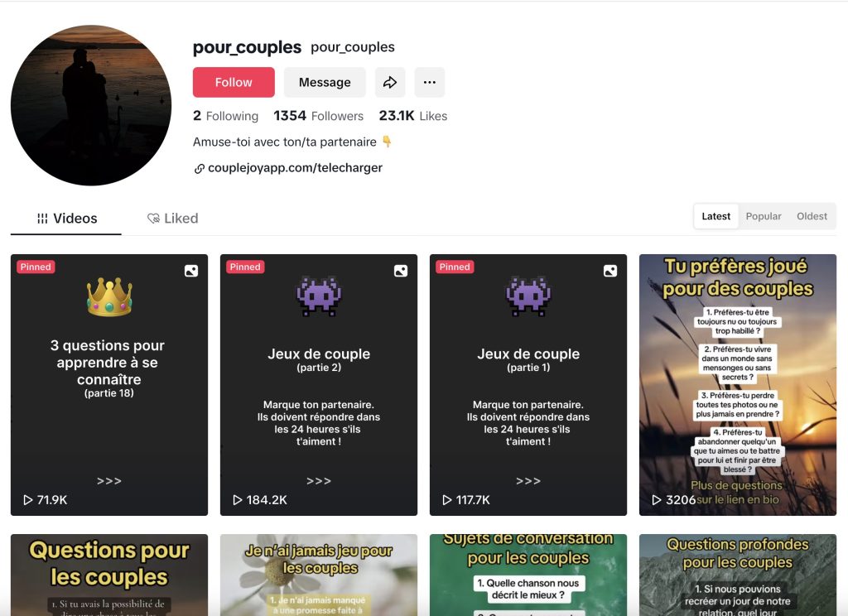This screenshot has width=848, height=616.
Task: Click the link icon beside couplejoyapp URL
Action: [199, 169]
